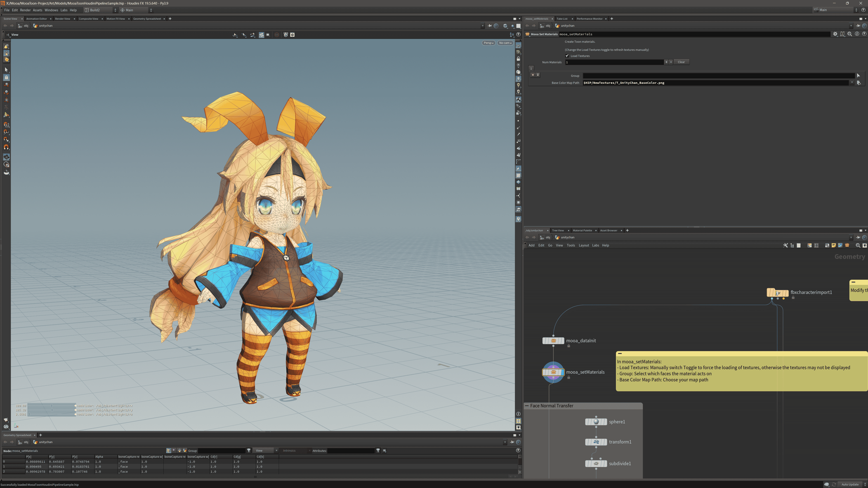Image resolution: width=868 pixels, height=488 pixels.
Task: Toggle the Load Textures checkbox
Action: click(567, 56)
